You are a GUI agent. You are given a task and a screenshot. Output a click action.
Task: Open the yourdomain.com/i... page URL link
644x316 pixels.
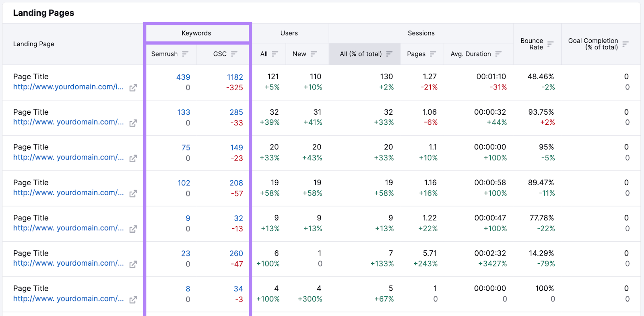pyautogui.click(x=68, y=87)
